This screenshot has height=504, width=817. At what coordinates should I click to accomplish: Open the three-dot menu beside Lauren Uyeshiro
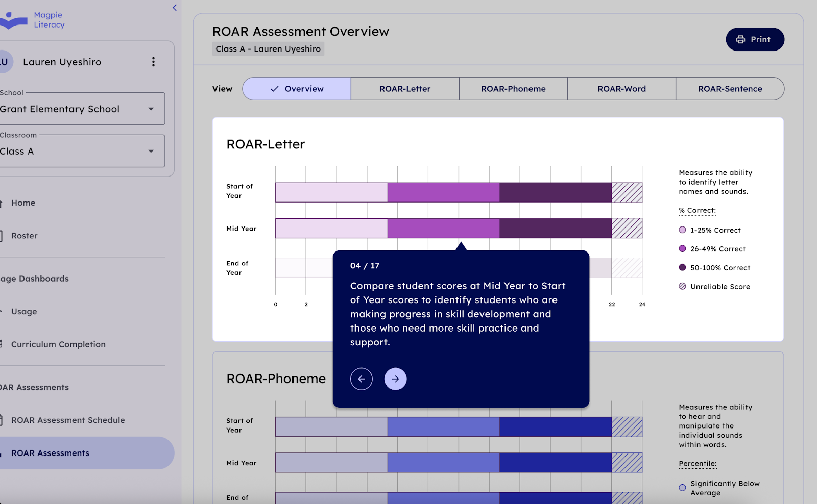point(153,62)
